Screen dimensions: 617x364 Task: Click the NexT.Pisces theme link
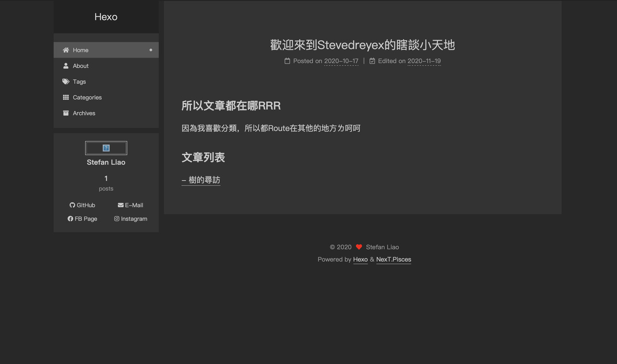coord(394,259)
